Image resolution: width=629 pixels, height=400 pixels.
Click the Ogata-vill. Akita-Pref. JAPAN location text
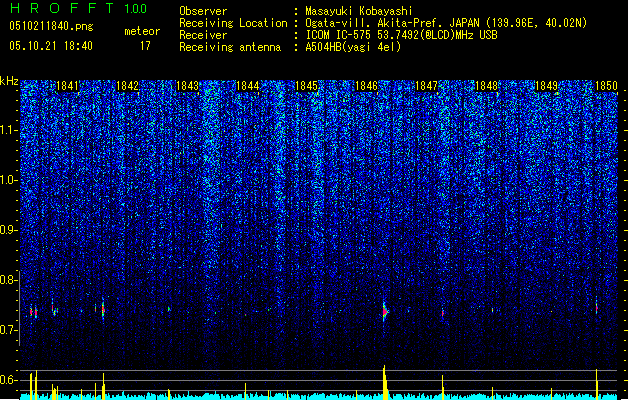click(446, 23)
